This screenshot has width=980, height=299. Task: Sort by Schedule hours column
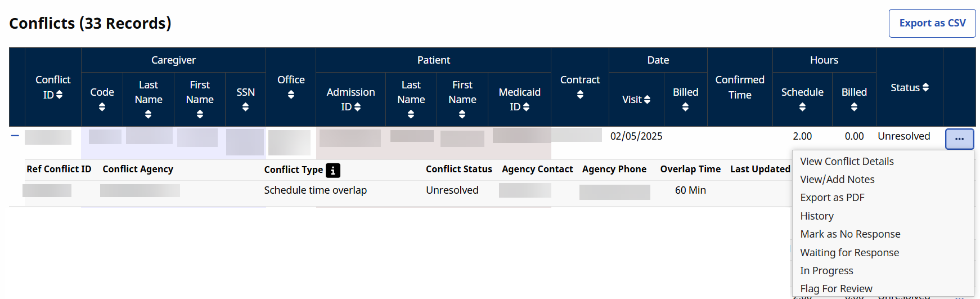(x=802, y=107)
